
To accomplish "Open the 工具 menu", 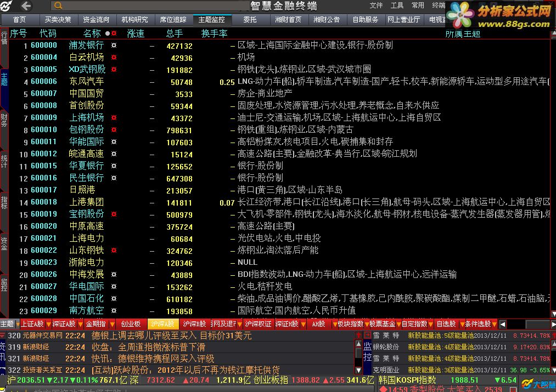I will [x=397, y=5].
